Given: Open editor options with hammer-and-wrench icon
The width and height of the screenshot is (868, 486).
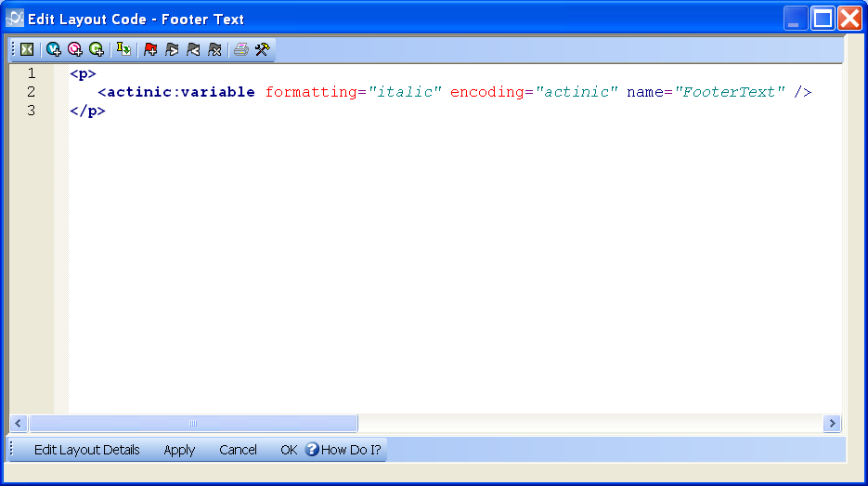Looking at the screenshot, I should point(263,50).
